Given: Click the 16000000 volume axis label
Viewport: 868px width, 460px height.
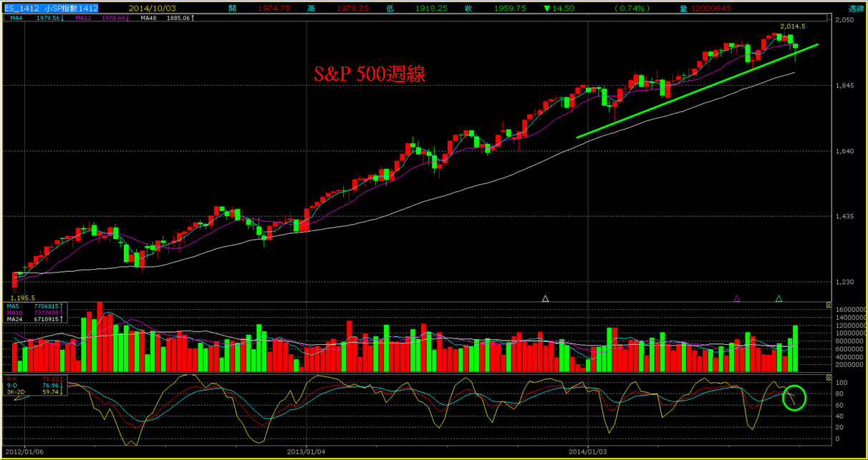Looking at the screenshot, I should tap(849, 309).
